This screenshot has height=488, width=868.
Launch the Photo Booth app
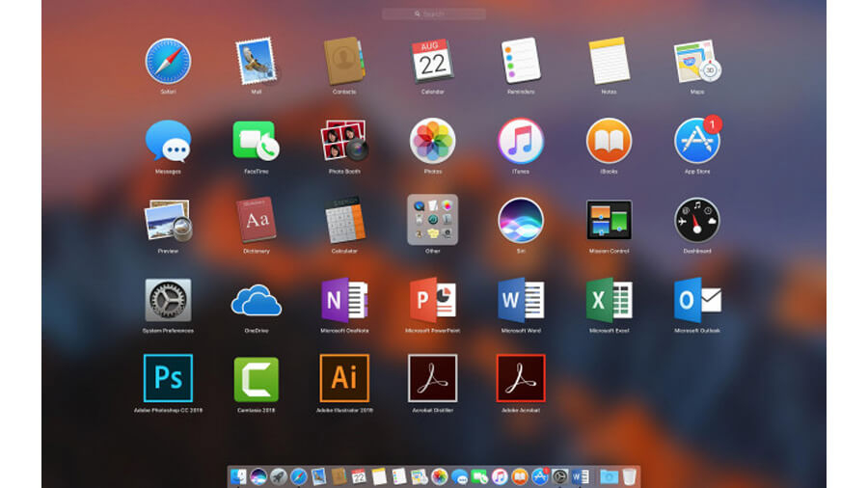[344, 141]
